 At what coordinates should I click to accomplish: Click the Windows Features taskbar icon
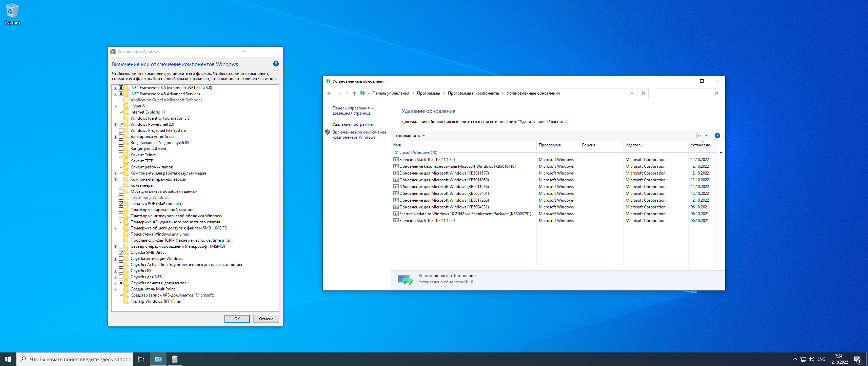[175, 359]
